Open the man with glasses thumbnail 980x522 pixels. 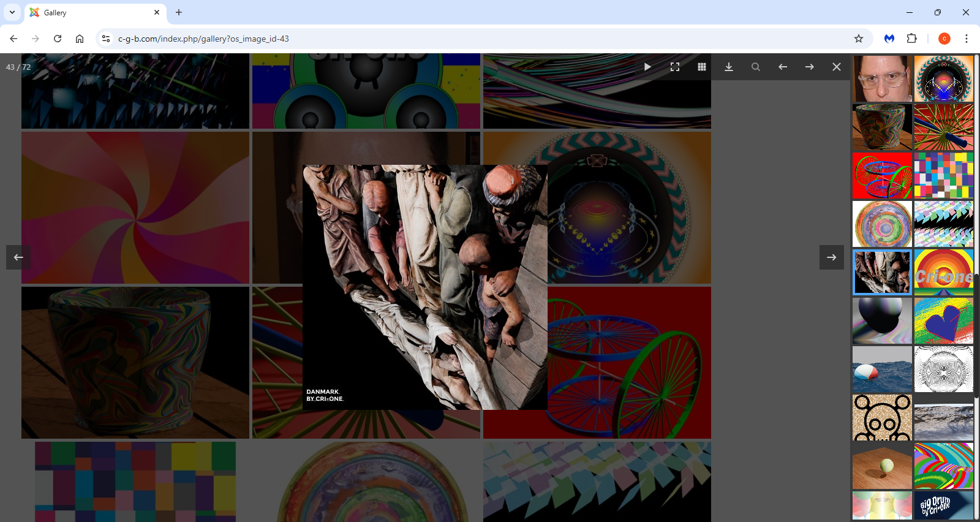[x=883, y=78]
